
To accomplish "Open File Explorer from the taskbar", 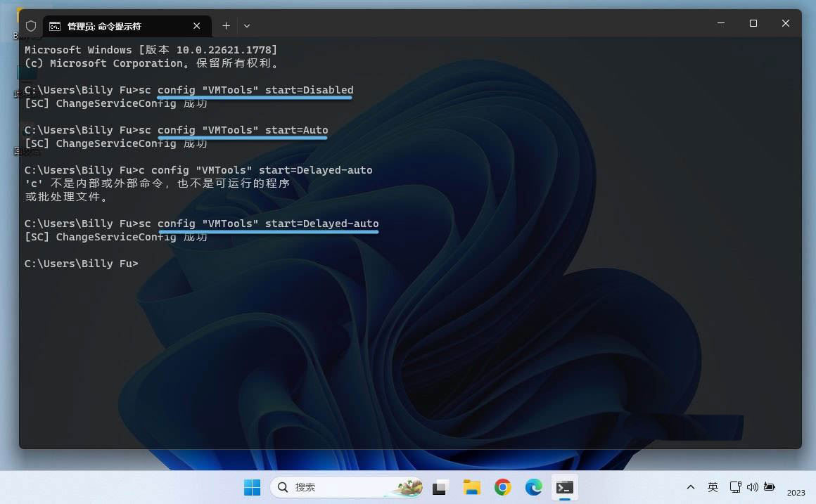I will [x=471, y=487].
